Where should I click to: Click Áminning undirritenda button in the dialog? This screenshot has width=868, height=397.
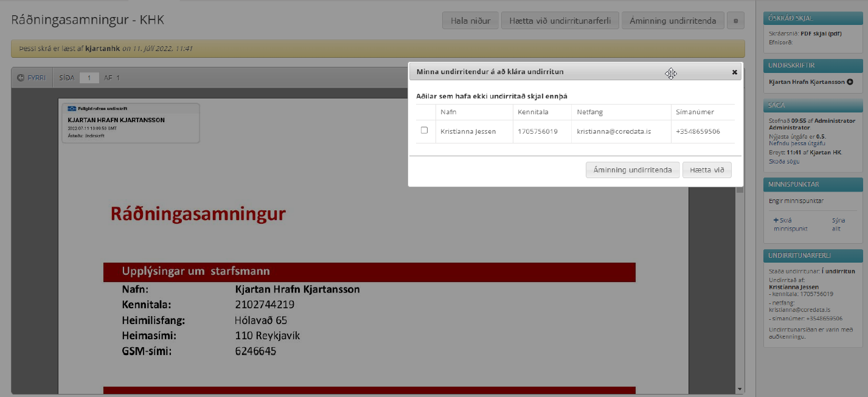click(x=632, y=170)
